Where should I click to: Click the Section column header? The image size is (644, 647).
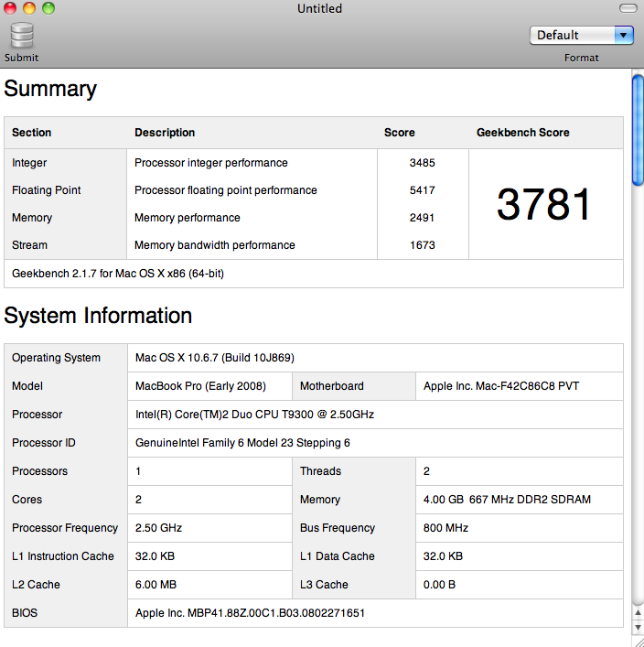(x=31, y=133)
